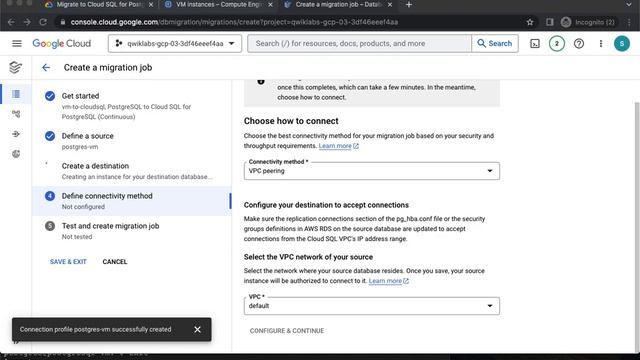Image resolution: width=640 pixels, height=360 pixels.
Task: Go back using the arrow beside page title
Action: pos(46,67)
